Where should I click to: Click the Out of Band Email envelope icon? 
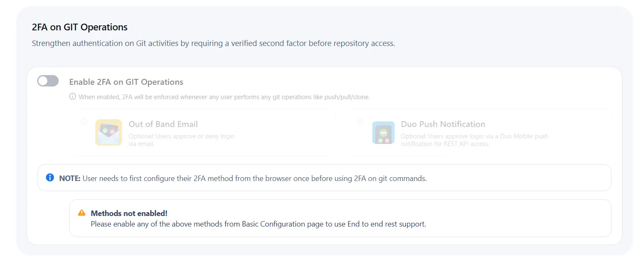click(x=108, y=132)
